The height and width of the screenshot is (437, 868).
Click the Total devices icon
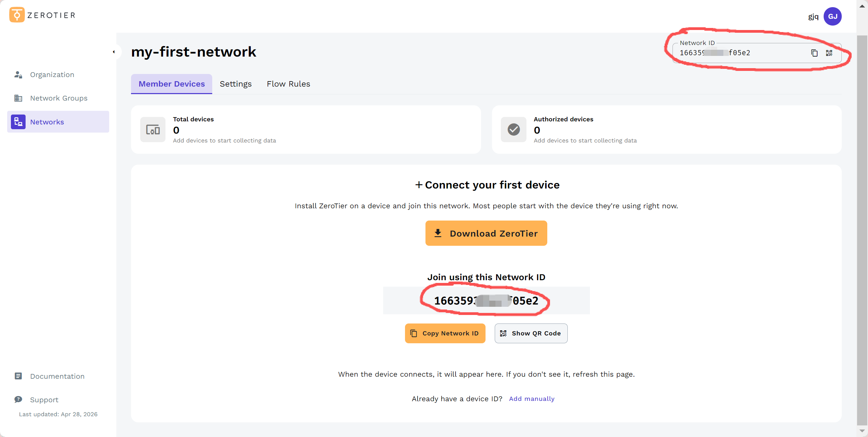point(153,130)
